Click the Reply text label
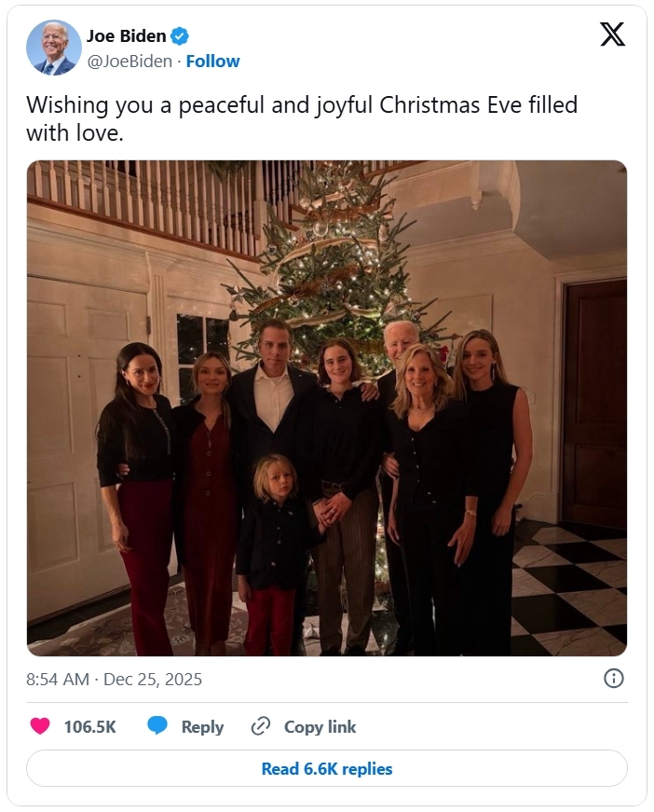The height and width of the screenshot is (812, 654). [x=202, y=727]
